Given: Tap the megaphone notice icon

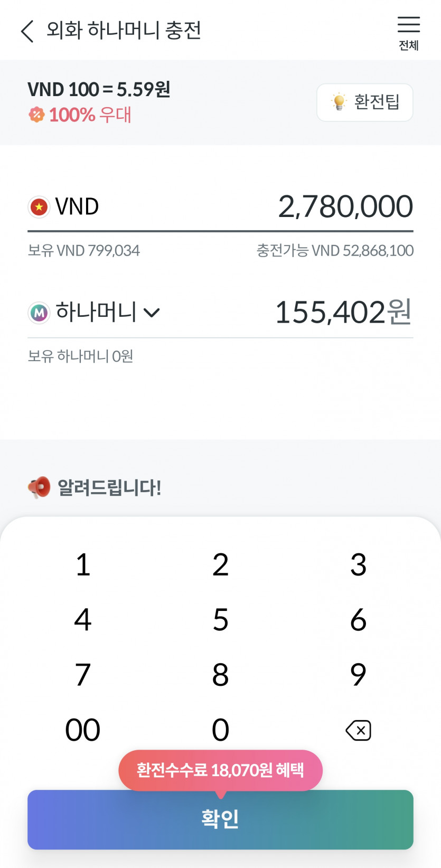Looking at the screenshot, I should point(39,487).
